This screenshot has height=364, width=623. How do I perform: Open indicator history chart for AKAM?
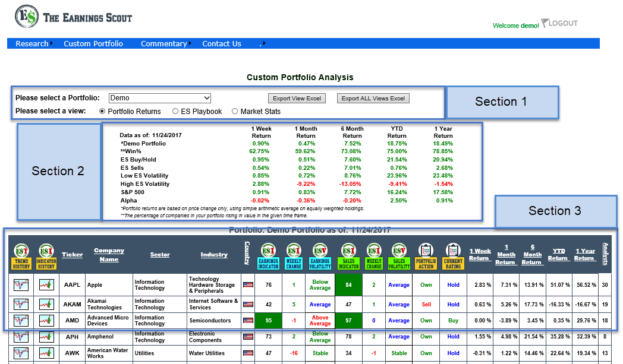click(x=47, y=304)
